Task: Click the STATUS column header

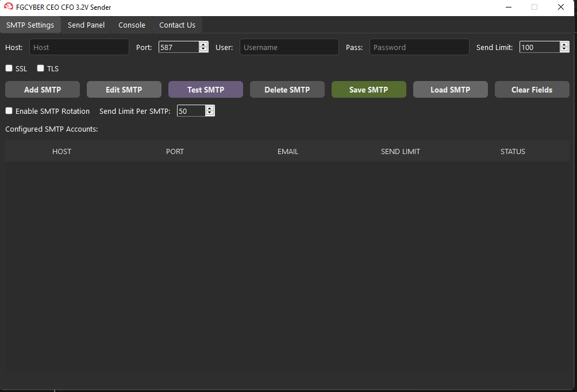Action: click(513, 152)
